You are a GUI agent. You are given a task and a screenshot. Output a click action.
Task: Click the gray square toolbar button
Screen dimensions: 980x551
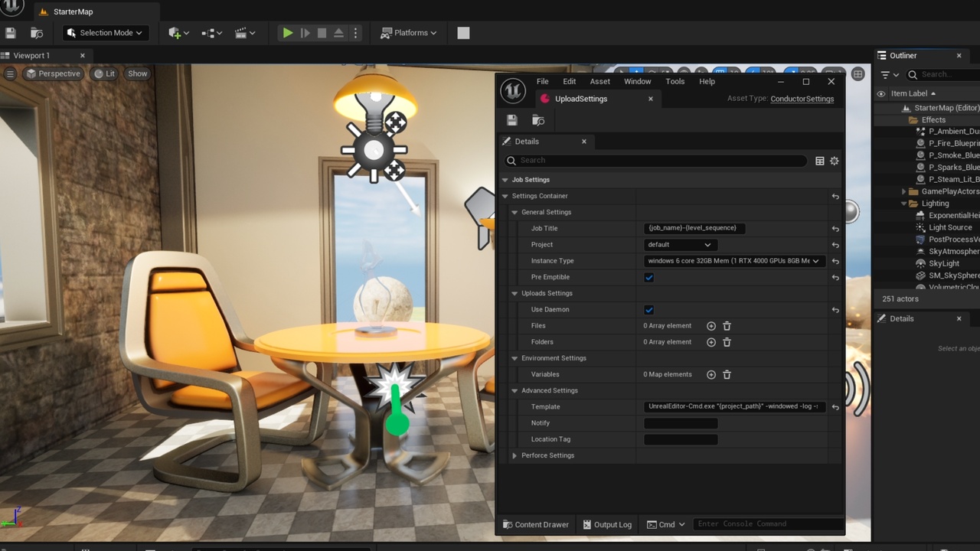(x=463, y=33)
